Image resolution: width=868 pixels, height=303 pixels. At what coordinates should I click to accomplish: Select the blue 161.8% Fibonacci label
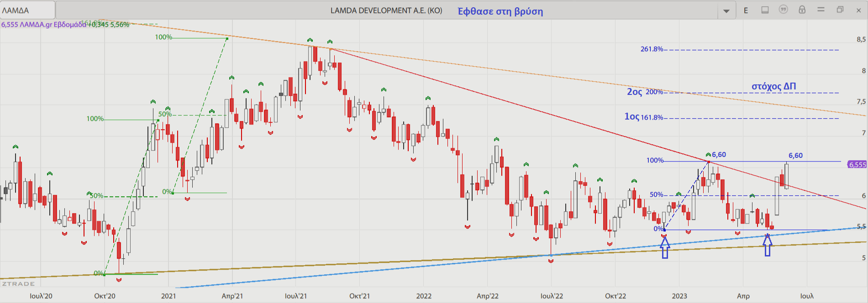[652, 118]
